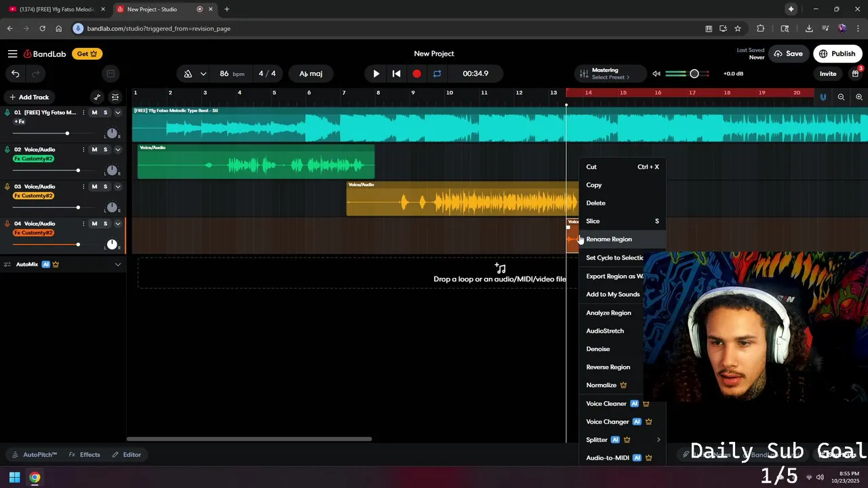The width and height of the screenshot is (868, 488).
Task: Mute track 02 with M button
Action: pos(94,150)
